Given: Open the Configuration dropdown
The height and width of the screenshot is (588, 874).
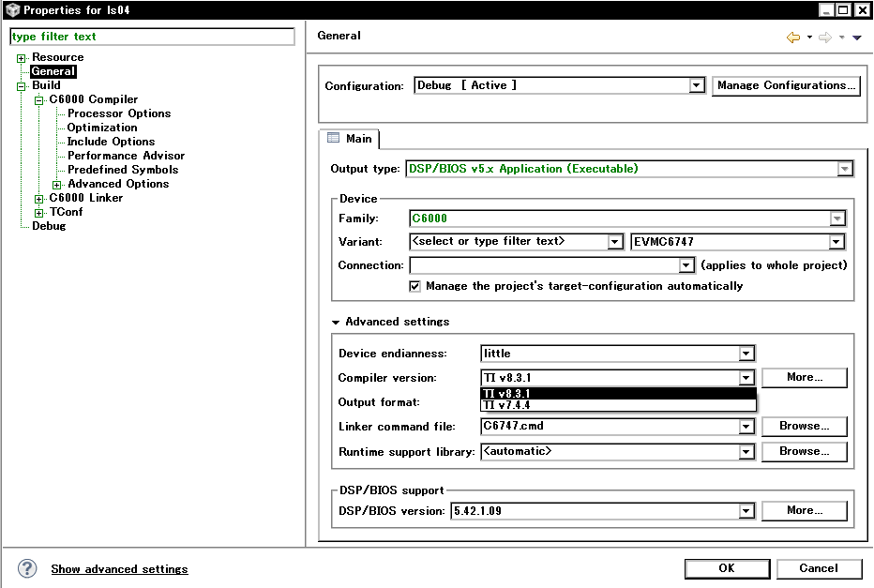Looking at the screenshot, I should [x=696, y=85].
